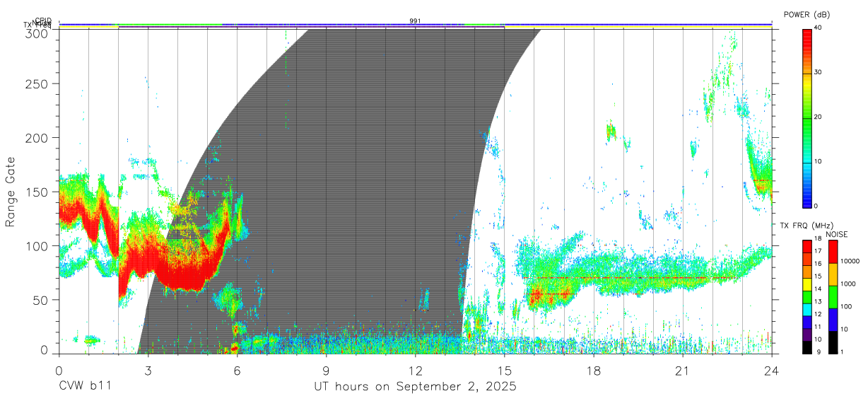Viewport: 868px width, 401px height.
Task: Click the 10 label on the power colorbar
Action: 818,161
